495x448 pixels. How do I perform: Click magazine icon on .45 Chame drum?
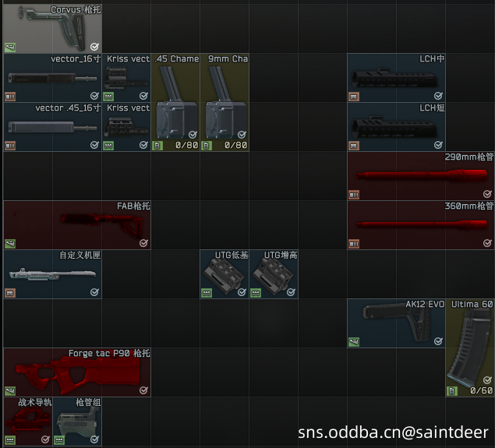point(157,146)
